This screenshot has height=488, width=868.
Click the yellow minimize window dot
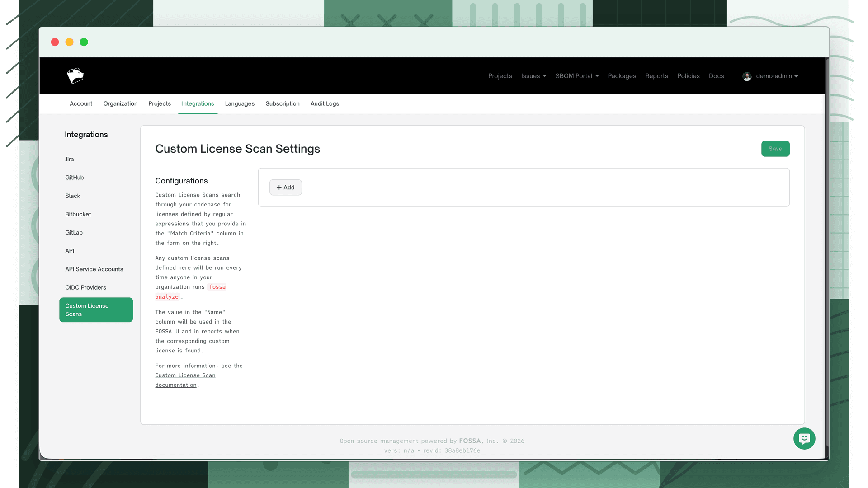(70, 42)
